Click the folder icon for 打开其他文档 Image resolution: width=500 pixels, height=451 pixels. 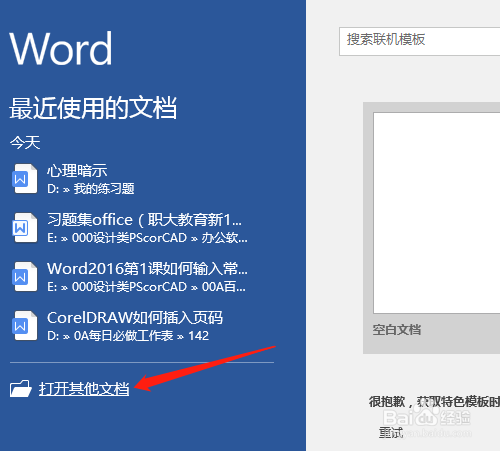(21, 388)
